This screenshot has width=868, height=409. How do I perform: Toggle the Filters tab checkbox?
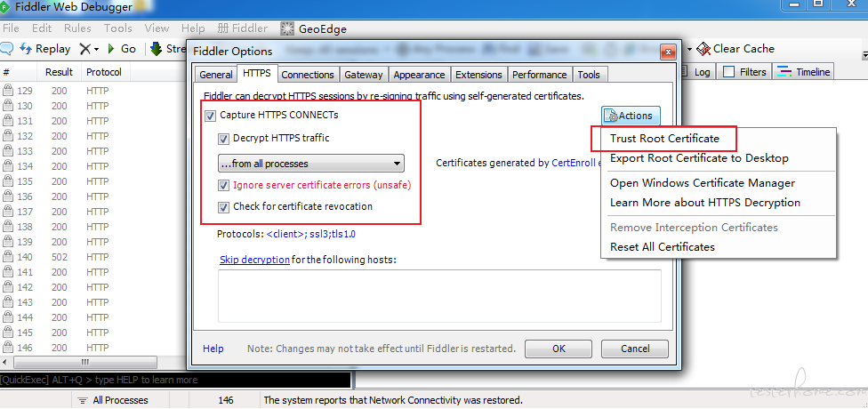point(729,72)
